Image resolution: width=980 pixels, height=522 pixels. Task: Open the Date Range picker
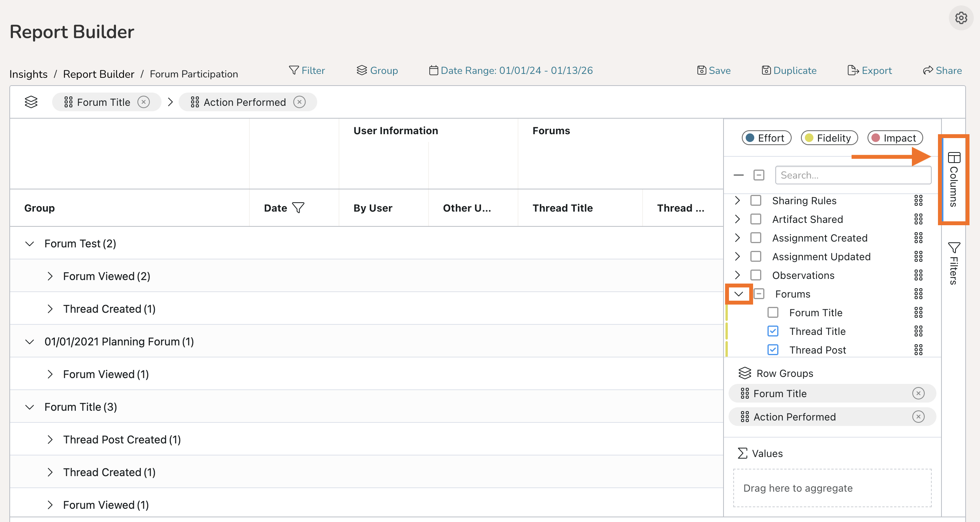pyautogui.click(x=511, y=70)
